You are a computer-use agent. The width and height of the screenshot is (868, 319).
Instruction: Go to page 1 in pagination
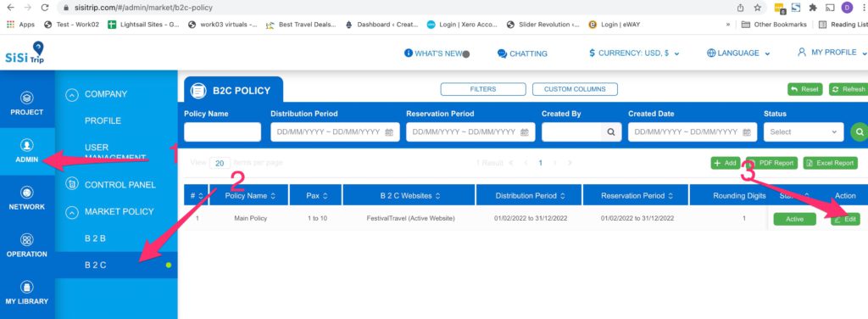[x=540, y=163]
